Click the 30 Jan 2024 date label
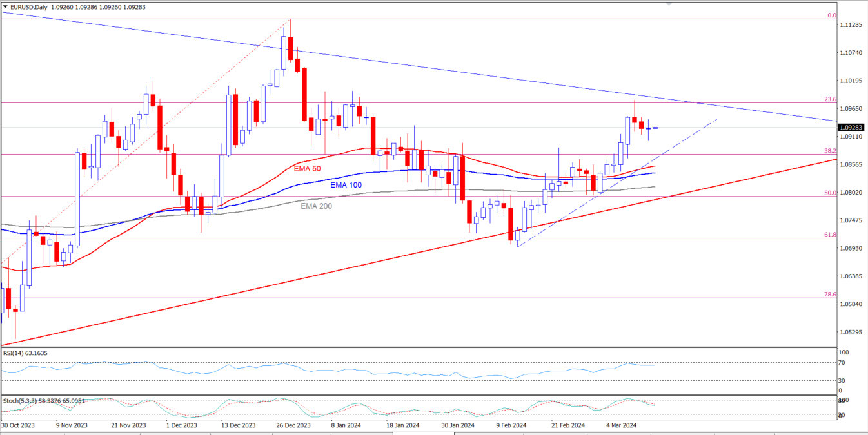This screenshot has height=435, width=868. pos(459,425)
